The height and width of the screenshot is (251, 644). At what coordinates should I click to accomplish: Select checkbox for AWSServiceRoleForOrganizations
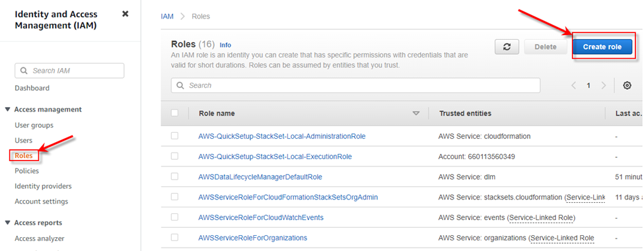click(x=174, y=237)
